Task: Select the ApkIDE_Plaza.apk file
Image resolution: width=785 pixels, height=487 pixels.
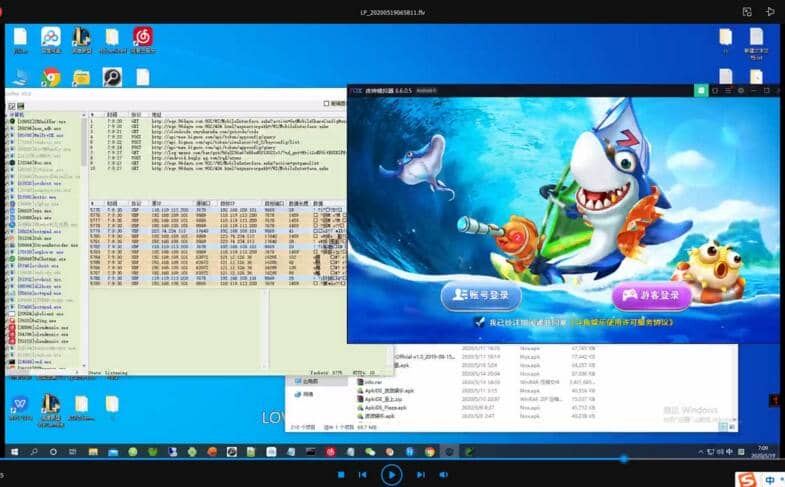Action: [381, 408]
